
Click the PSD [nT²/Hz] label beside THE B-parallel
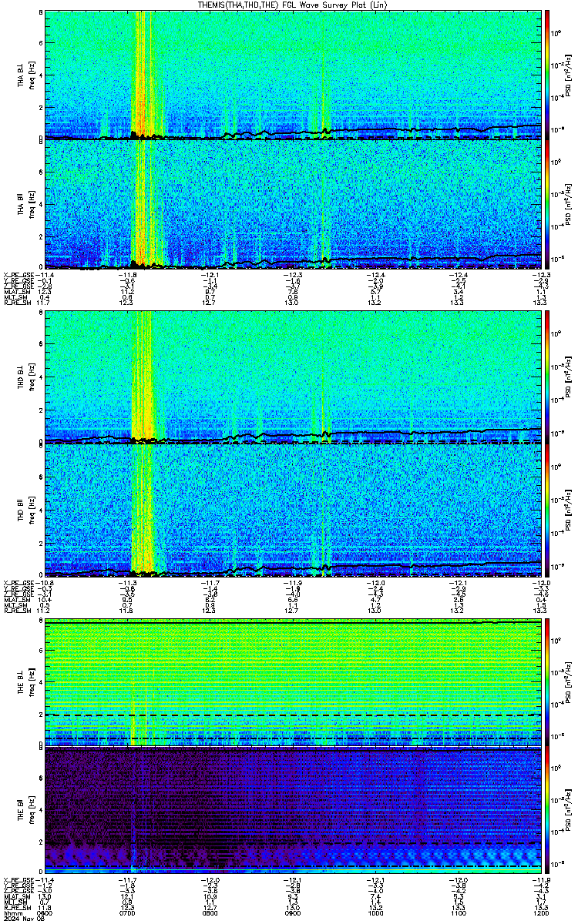(567, 810)
